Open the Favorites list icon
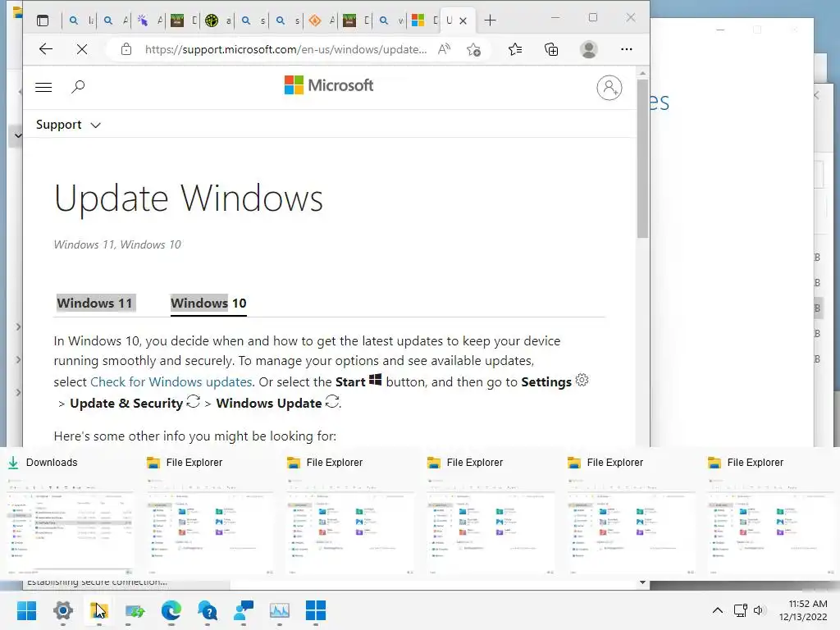Image resolution: width=840 pixels, height=630 pixels. (515, 49)
